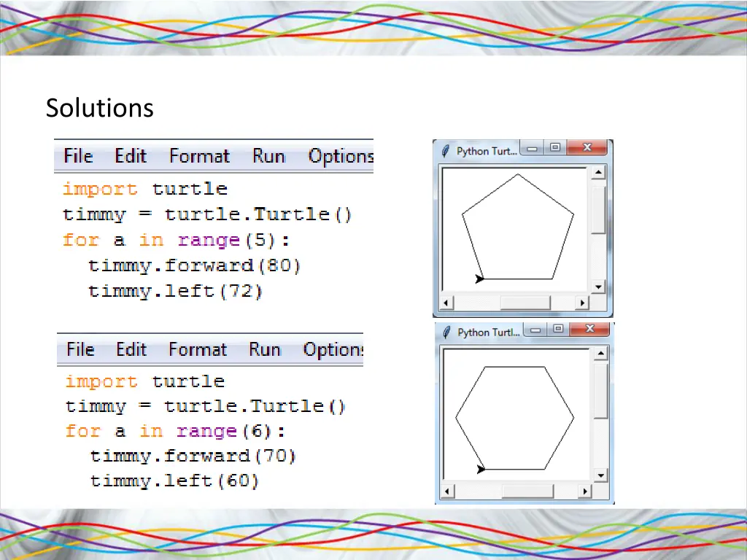This screenshot has width=747, height=560.
Task: Click the code line "timmy.forward(70)"
Action: coord(193,456)
